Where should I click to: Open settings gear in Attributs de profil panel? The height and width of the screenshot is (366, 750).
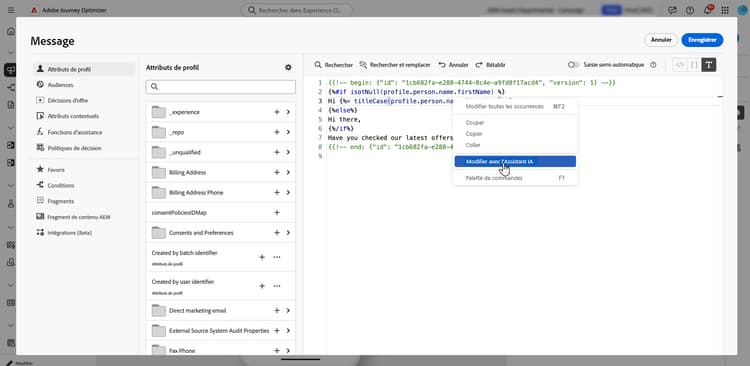288,67
